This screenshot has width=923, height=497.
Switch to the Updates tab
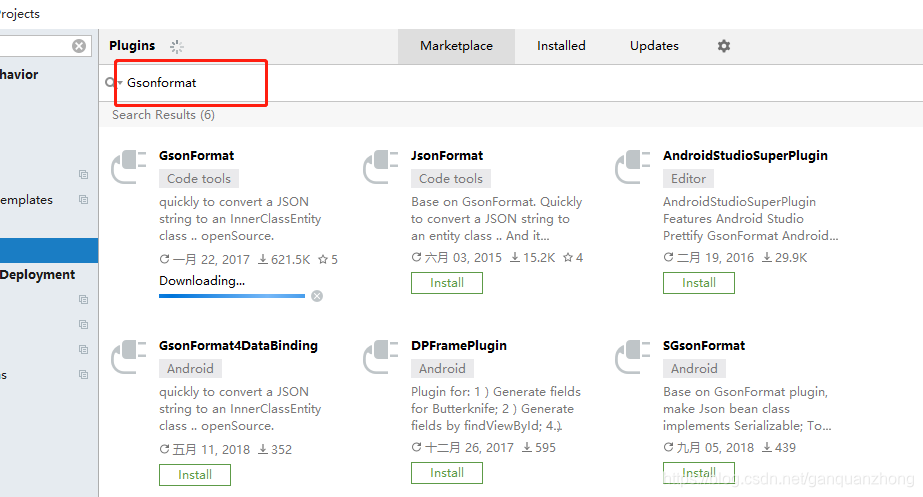[x=654, y=46]
